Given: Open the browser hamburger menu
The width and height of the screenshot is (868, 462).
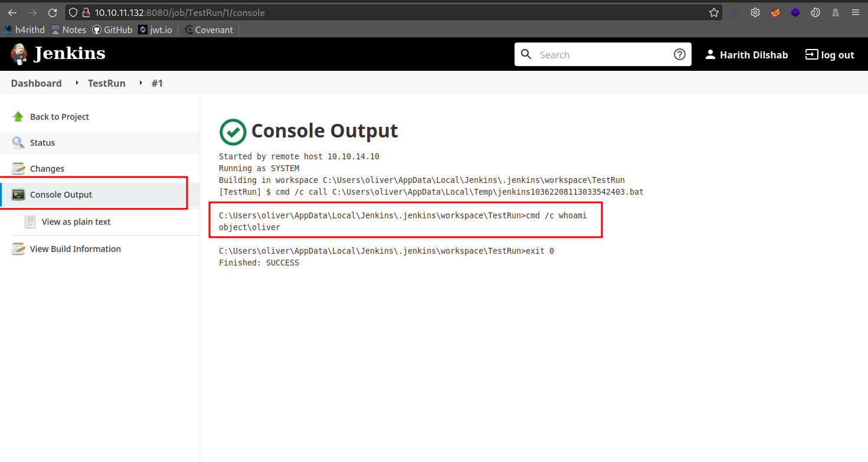Looking at the screenshot, I should (856, 12).
